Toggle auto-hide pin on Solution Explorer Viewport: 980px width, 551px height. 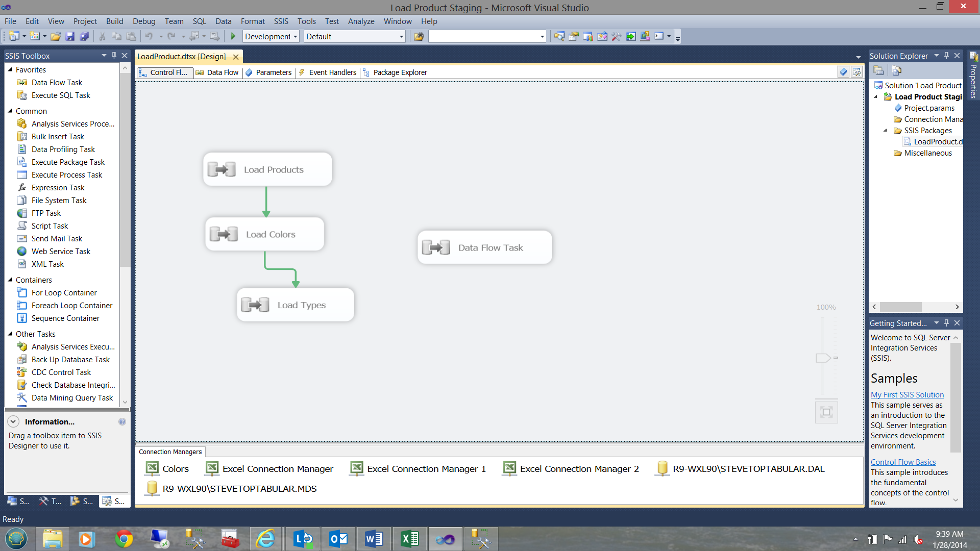coord(947,56)
